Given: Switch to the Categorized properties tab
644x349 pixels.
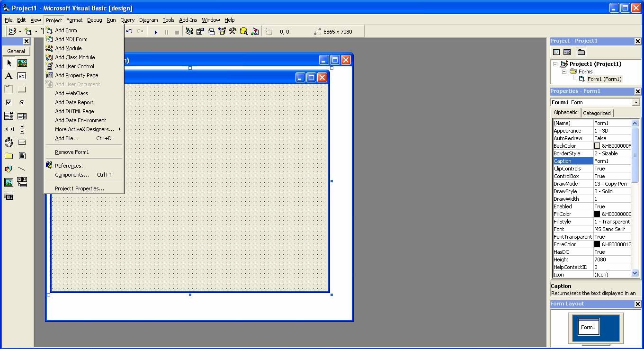Looking at the screenshot, I should (x=597, y=113).
